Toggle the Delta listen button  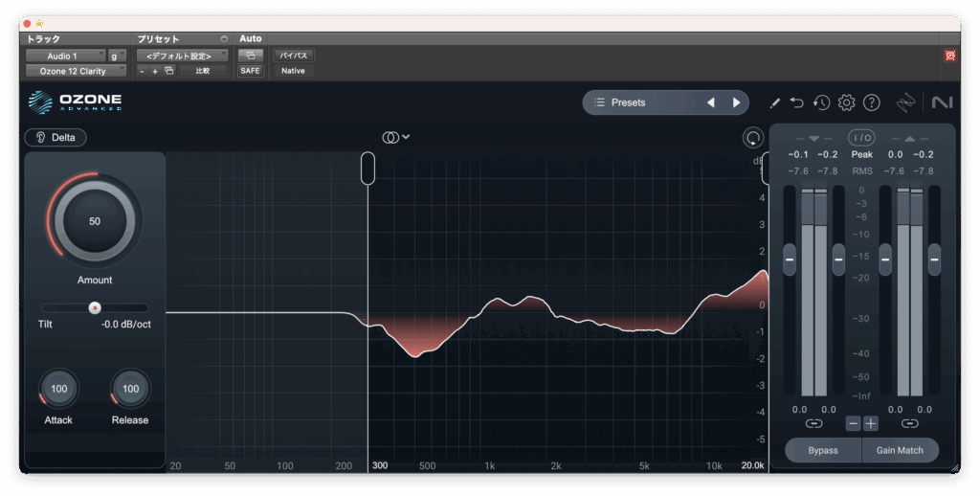point(56,137)
